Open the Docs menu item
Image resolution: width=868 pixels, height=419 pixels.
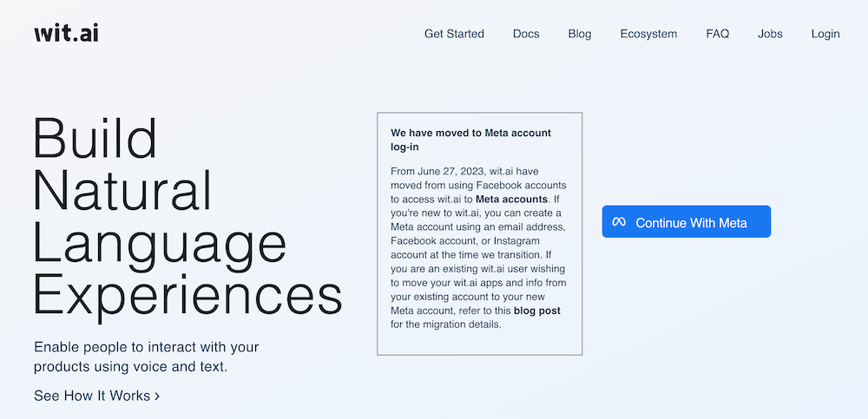point(526,34)
